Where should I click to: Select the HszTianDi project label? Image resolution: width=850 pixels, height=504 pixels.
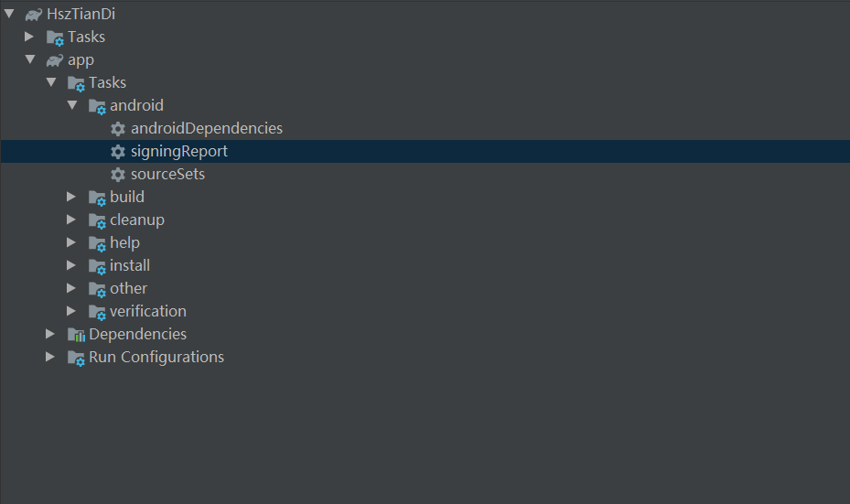(x=81, y=14)
